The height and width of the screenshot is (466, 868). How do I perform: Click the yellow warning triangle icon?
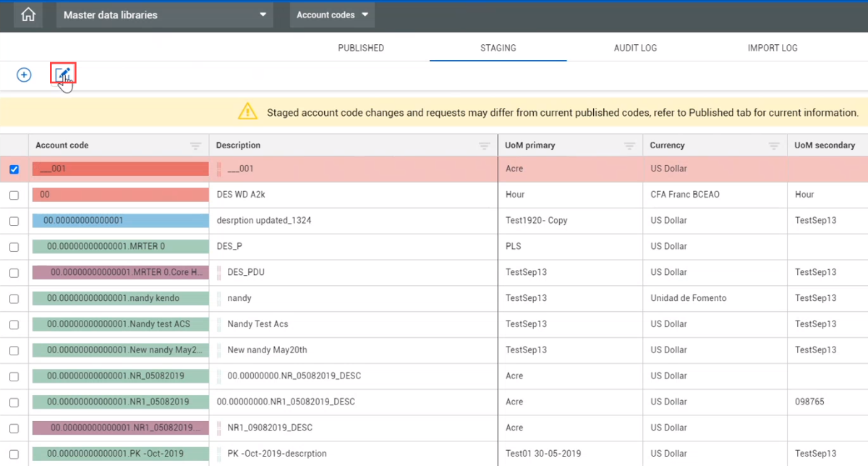click(247, 112)
